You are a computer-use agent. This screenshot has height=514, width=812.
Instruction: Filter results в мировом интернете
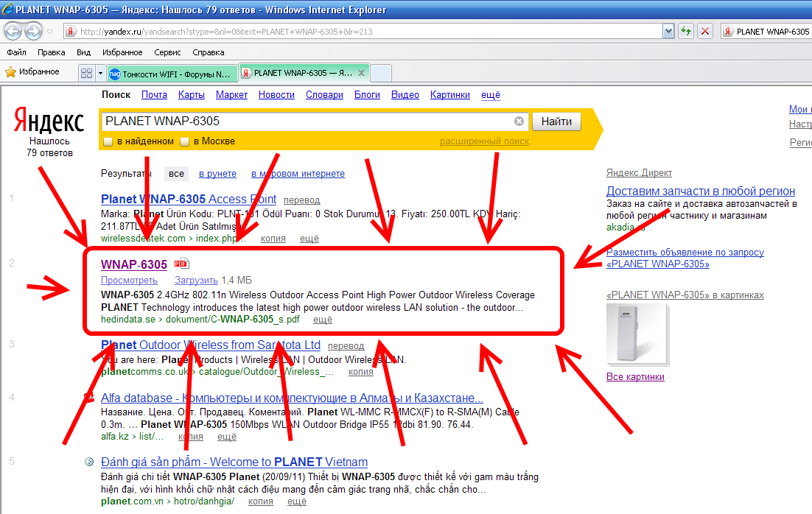[x=298, y=174]
